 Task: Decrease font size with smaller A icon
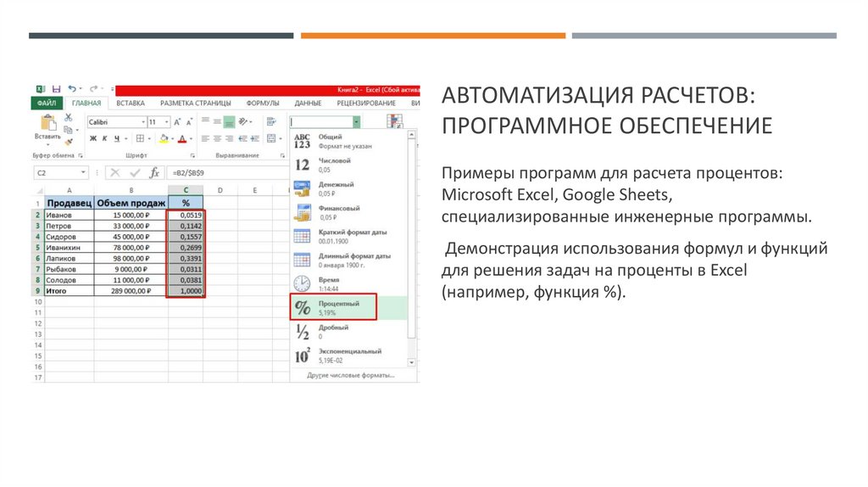[189, 122]
